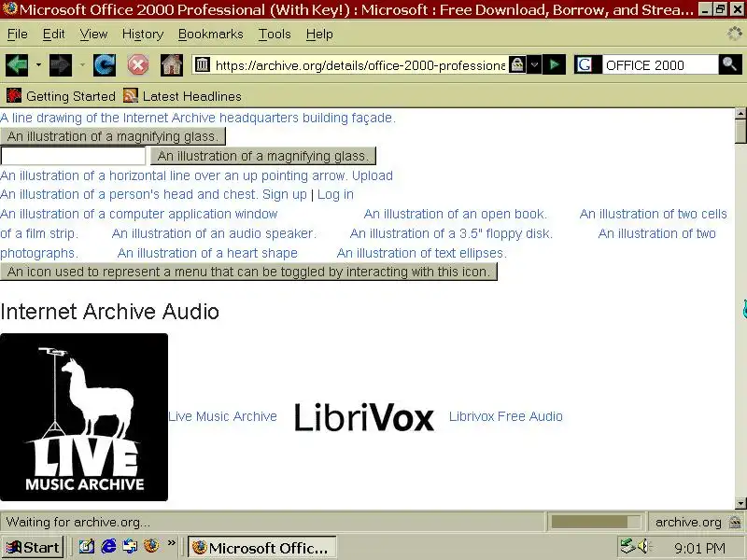Go back with the green Back arrow
The image size is (747, 560).
[x=17, y=64]
